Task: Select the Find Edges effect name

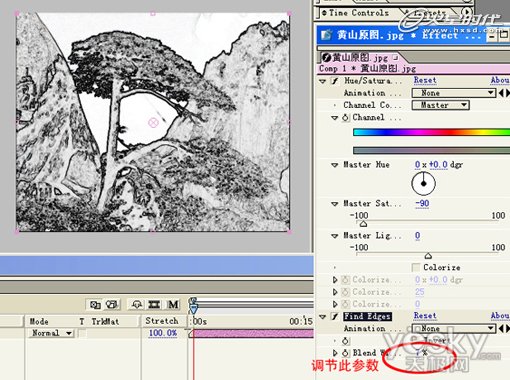Action: click(x=367, y=316)
